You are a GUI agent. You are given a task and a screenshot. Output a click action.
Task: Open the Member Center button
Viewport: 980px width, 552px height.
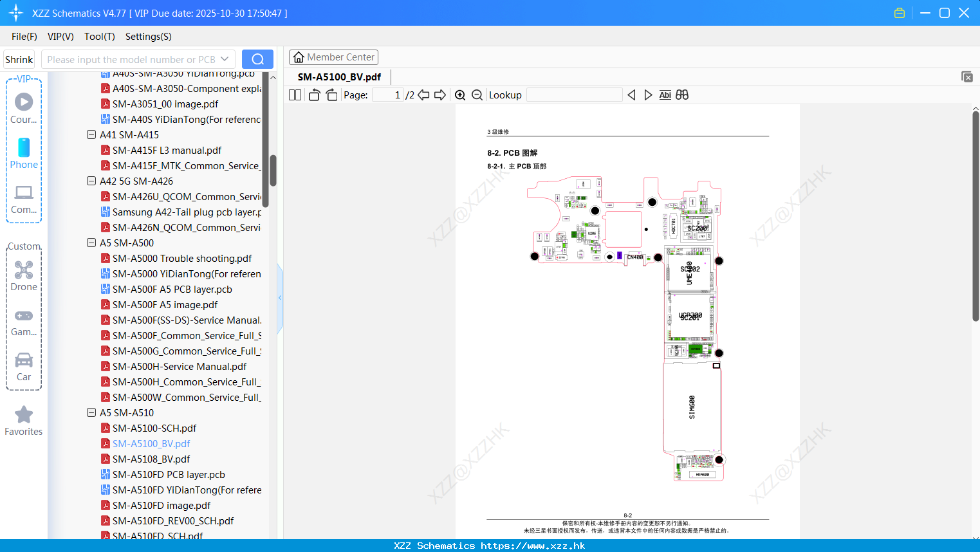(333, 57)
